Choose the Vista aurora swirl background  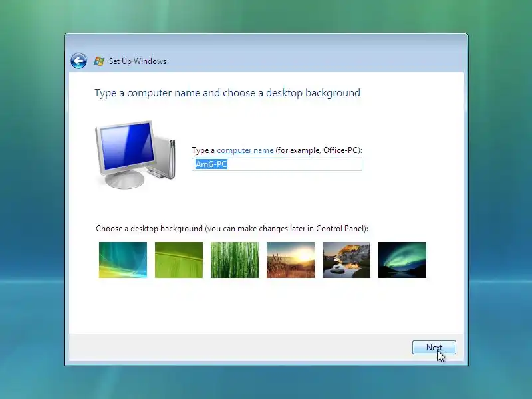pos(123,260)
